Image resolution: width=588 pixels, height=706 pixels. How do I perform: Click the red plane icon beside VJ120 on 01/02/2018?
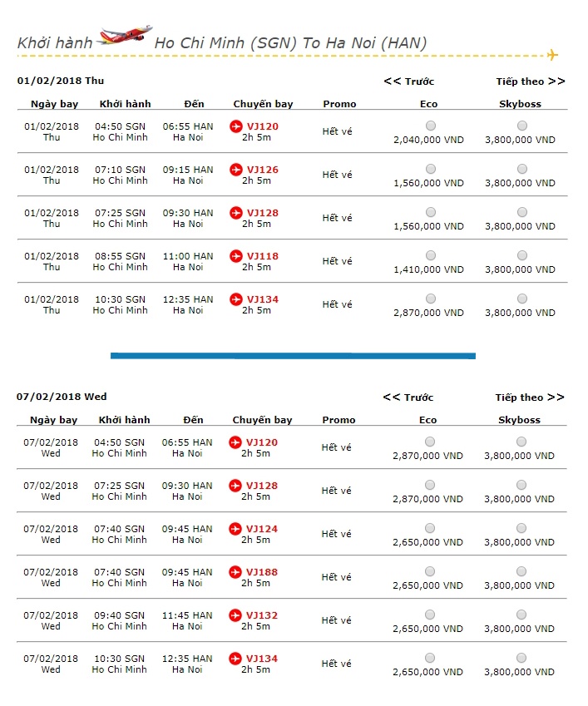[x=236, y=126]
